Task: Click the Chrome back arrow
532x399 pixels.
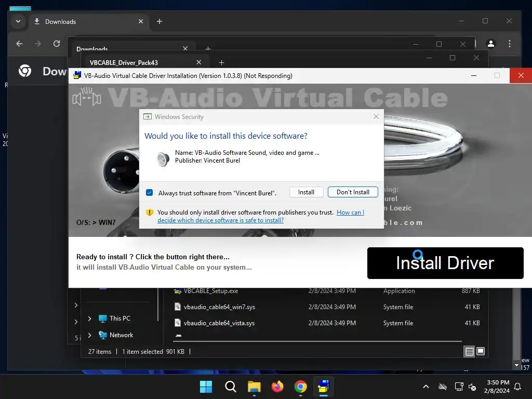Action: coord(19,44)
